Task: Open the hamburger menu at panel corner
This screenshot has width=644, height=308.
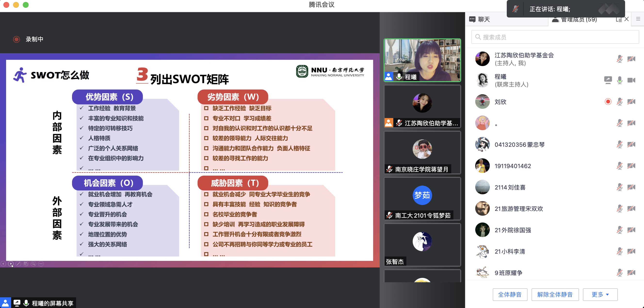Action: 638,19
